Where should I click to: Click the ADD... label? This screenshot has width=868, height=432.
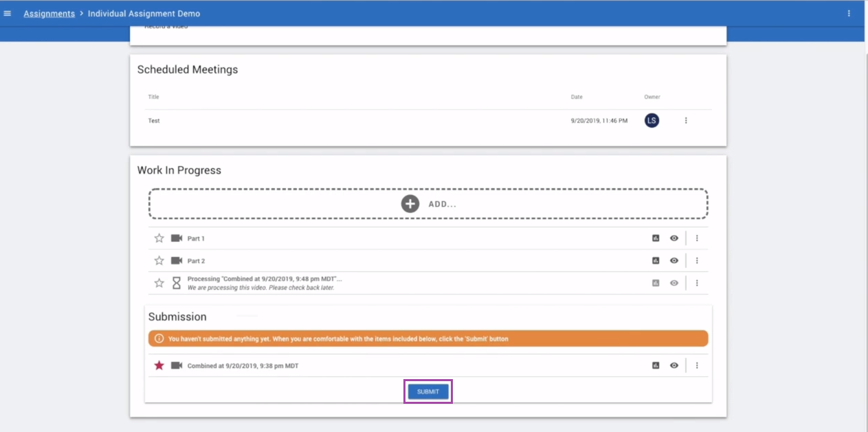point(443,205)
